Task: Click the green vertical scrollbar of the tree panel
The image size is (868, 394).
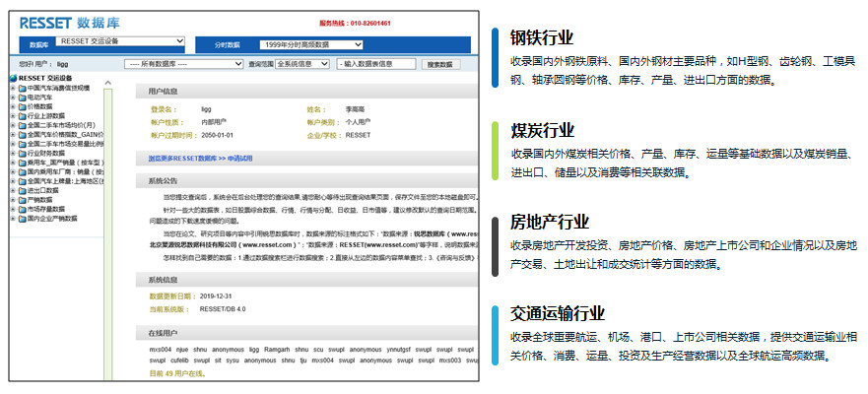Action: (108, 232)
